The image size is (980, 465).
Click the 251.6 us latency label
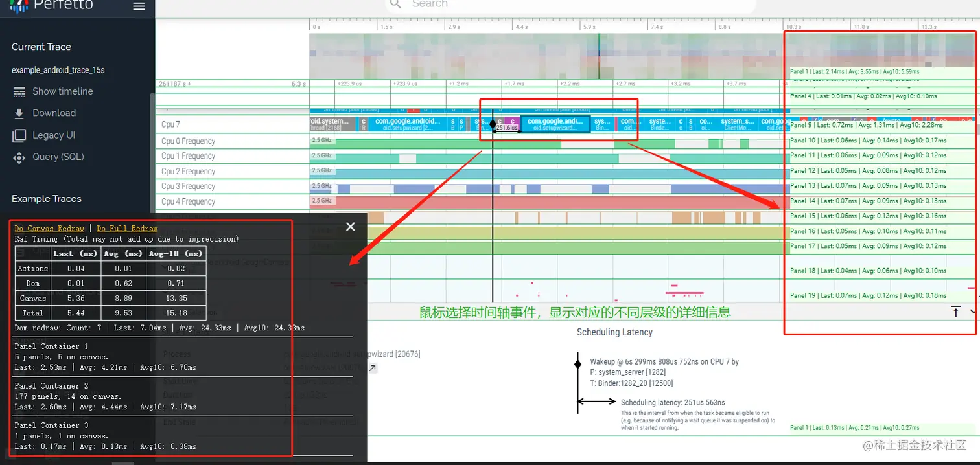pyautogui.click(x=507, y=128)
